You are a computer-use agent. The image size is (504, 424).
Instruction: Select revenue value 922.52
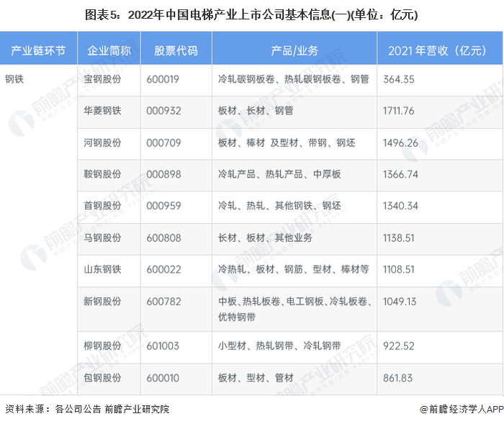click(x=399, y=346)
